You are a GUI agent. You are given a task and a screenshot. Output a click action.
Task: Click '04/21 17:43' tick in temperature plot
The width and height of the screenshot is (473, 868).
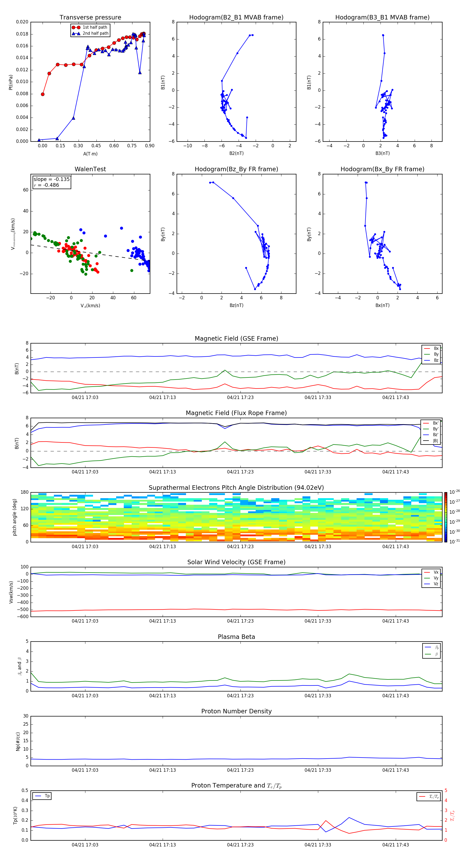[x=395, y=845]
